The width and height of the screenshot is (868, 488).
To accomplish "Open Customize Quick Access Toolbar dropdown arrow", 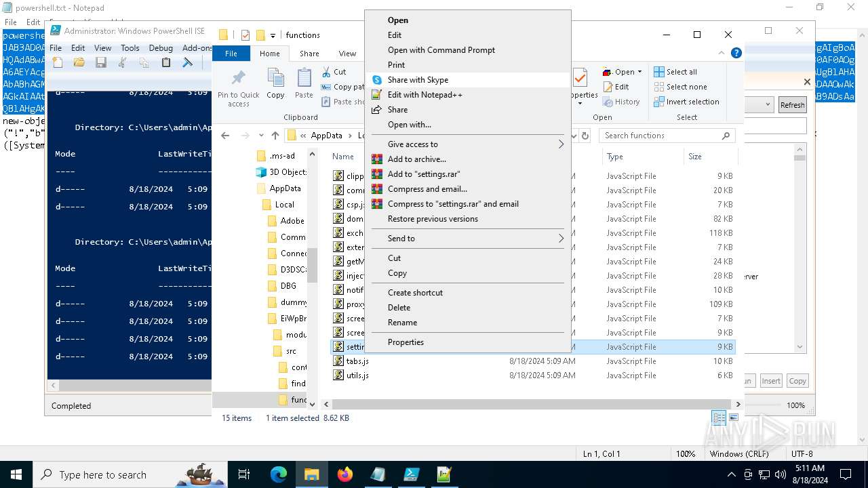I will pos(273,35).
